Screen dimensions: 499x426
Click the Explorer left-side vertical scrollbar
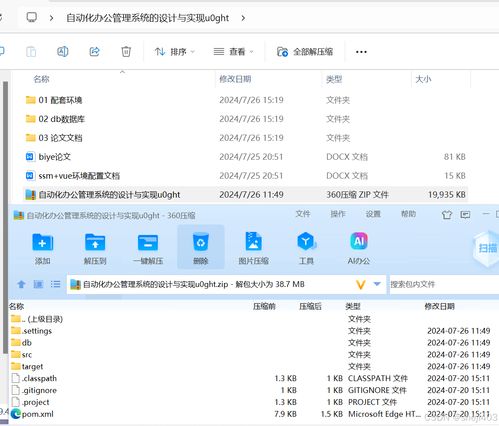pos(5,217)
